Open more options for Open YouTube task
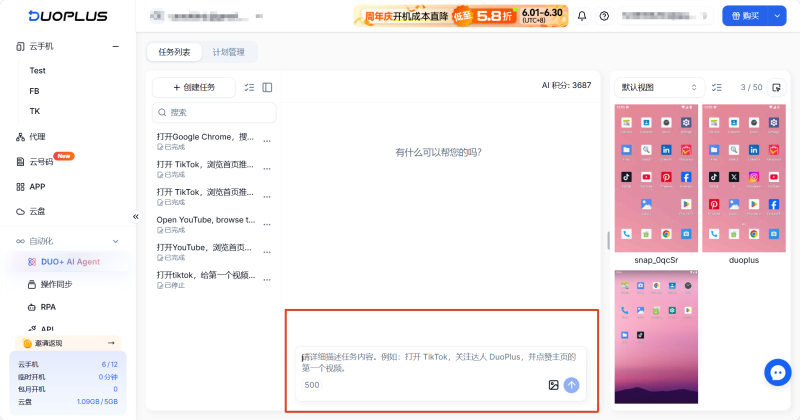This screenshot has height=420, width=800. 267,225
